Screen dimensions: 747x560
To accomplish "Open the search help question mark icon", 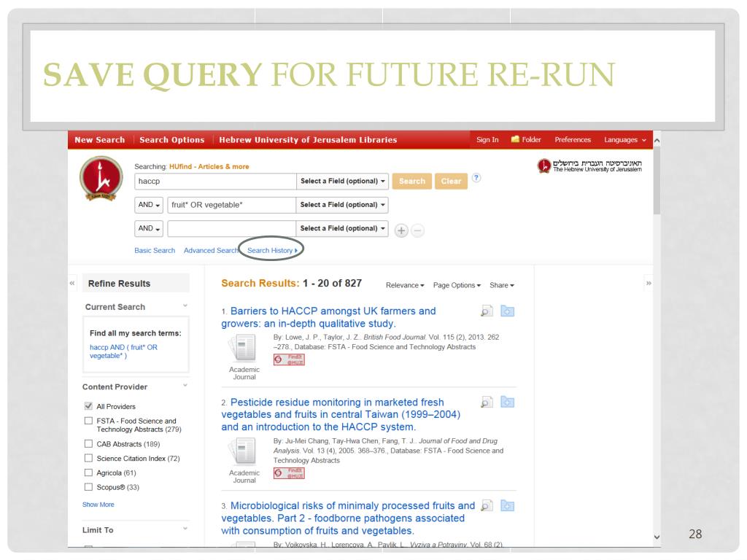I will click(476, 178).
